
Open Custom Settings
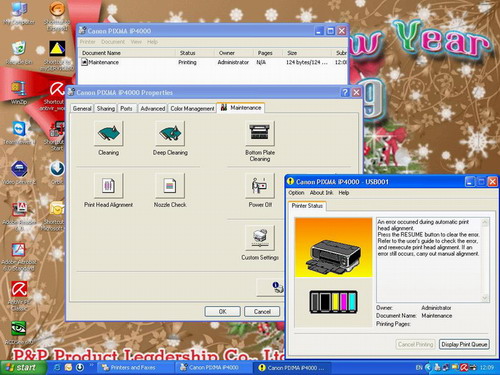260,238
